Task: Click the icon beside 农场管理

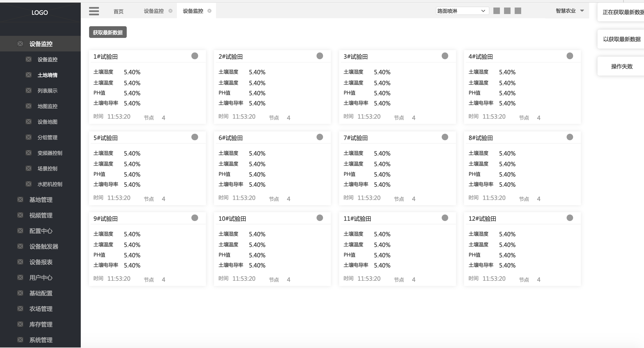Action: tap(20, 309)
